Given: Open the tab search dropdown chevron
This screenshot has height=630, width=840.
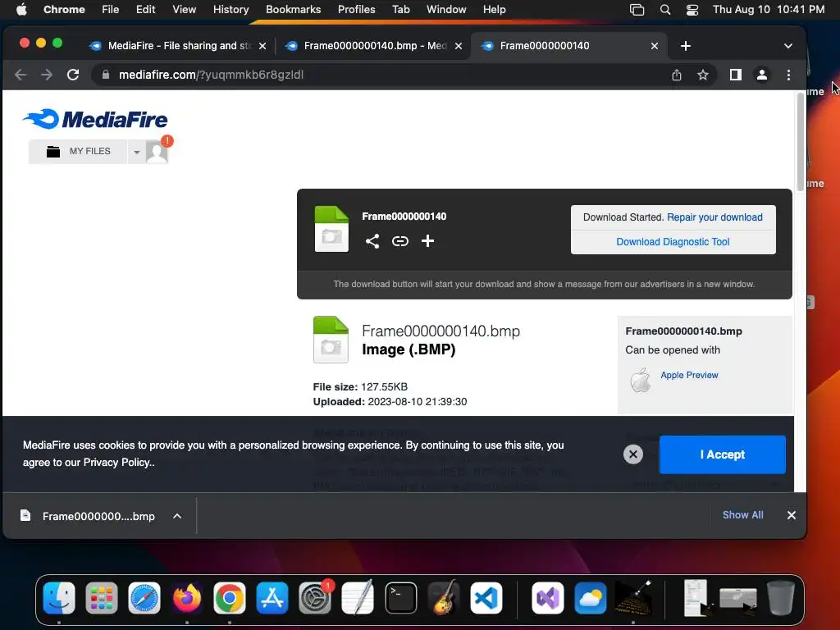Looking at the screenshot, I should (x=788, y=46).
